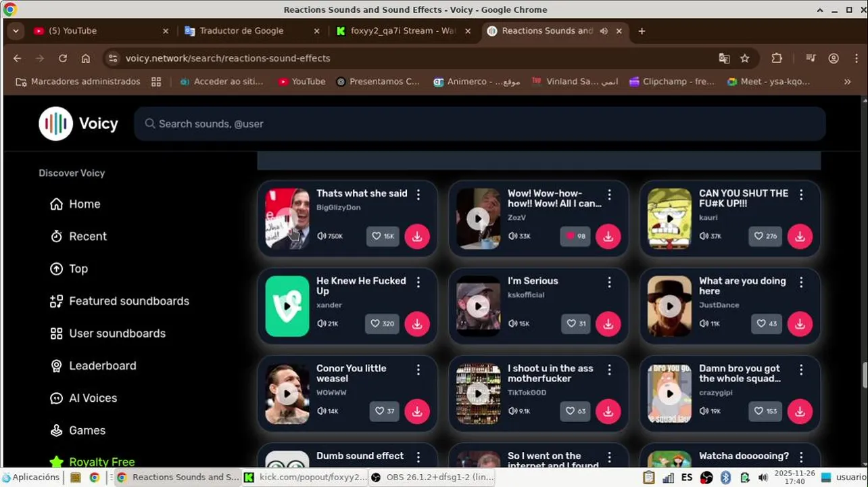Screen dimensions: 868x487
Task: Like Conor You little weasel (37)
Action: (385, 411)
